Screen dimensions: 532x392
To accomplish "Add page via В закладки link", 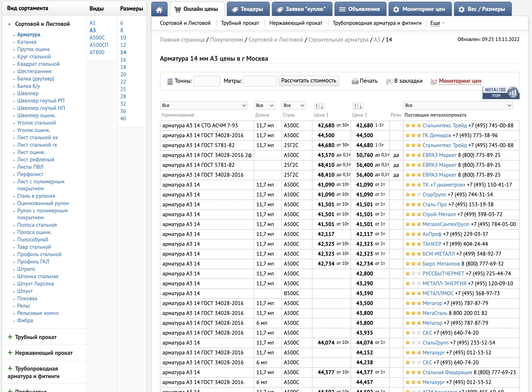I will 408,81.
